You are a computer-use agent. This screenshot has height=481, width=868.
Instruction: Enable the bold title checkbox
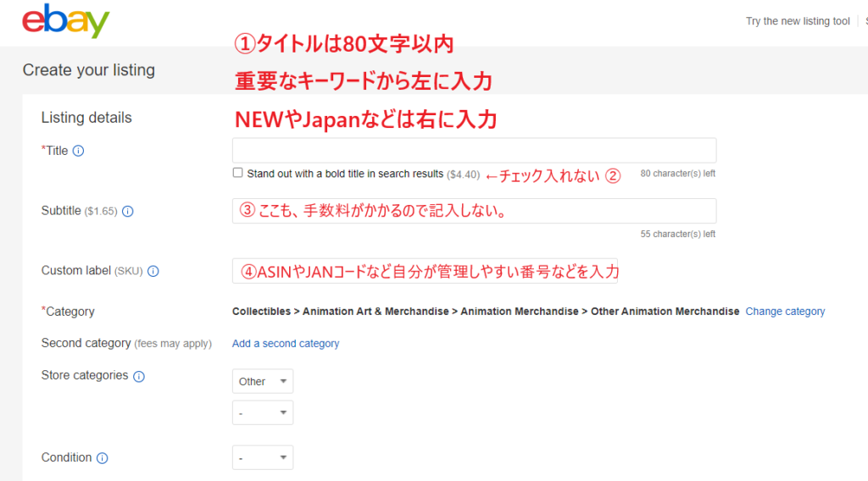[238, 173]
